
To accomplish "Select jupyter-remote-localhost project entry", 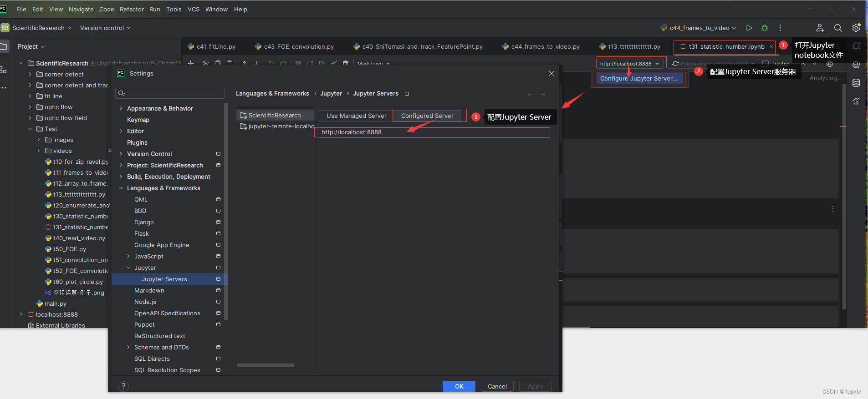I will coord(276,126).
